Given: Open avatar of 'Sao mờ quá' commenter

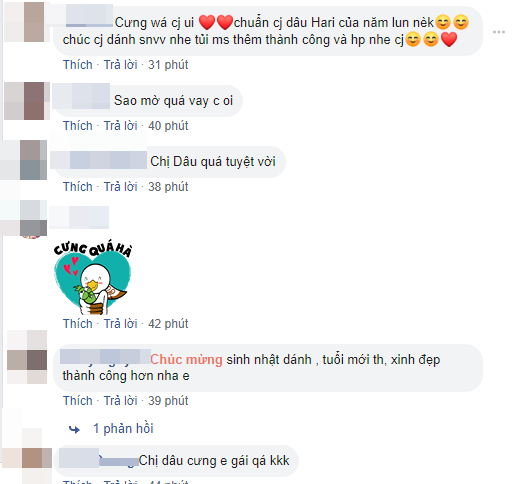Looking at the screenshot, I should click(x=26, y=101).
